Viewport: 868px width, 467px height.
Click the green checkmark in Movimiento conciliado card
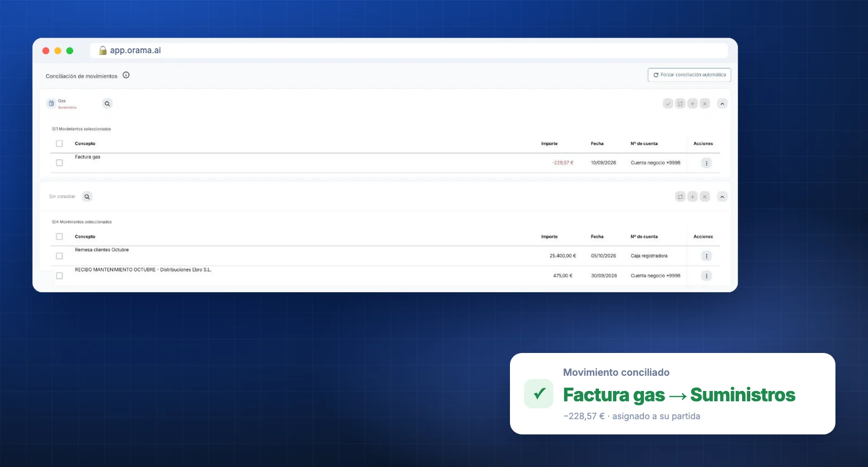[x=539, y=394]
